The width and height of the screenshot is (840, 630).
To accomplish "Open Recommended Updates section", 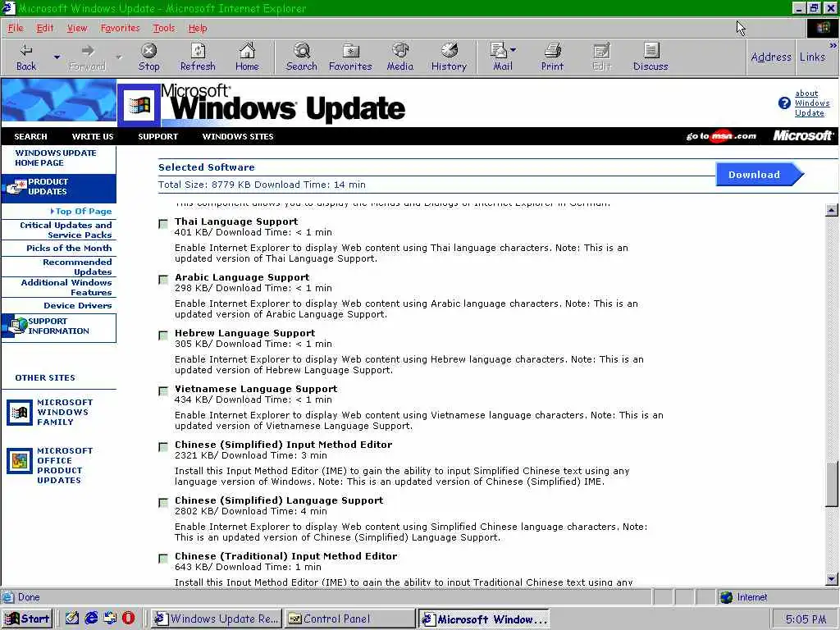I will pos(77,267).
